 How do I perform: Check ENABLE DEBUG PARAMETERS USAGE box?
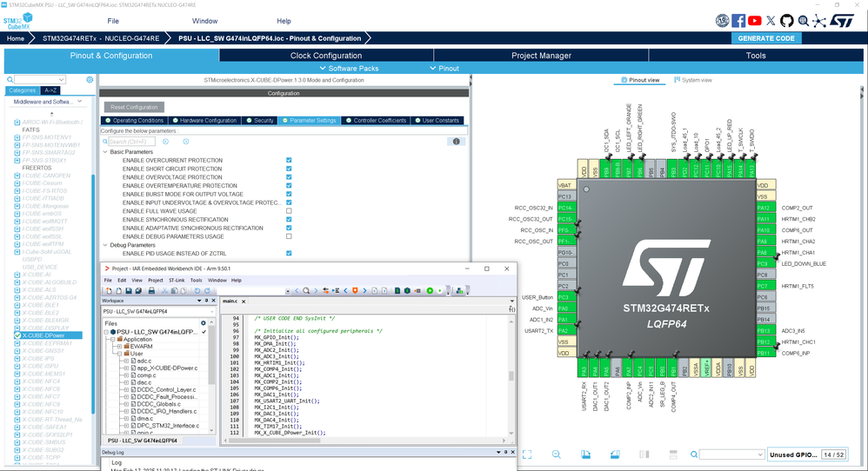(x=289, y=236)
